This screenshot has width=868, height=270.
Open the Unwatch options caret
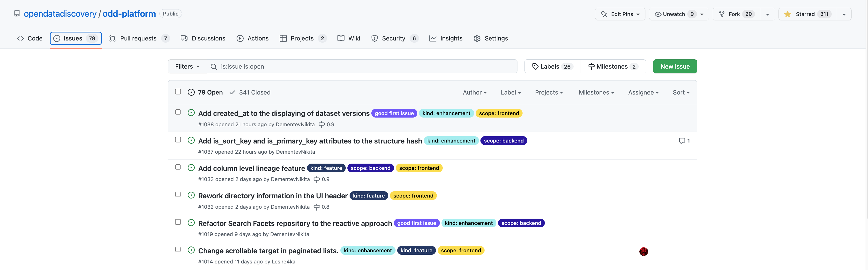click(702, 14)
